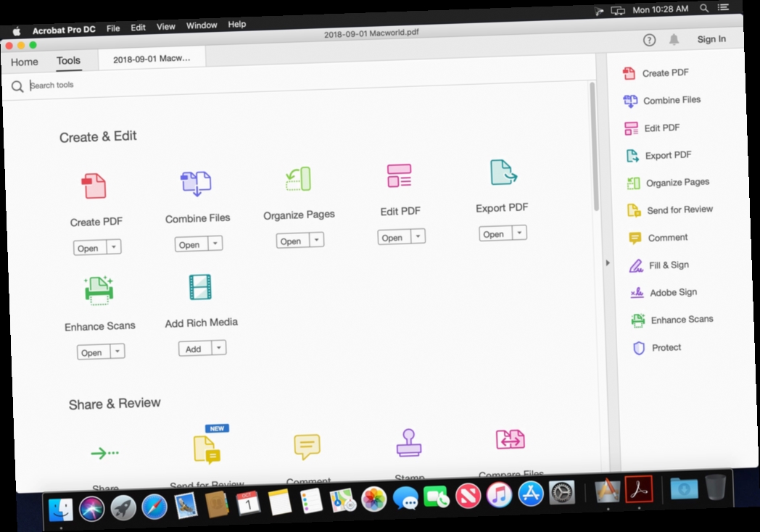Open Enhance Scans from the right sidebar

[x=672, y=320]
